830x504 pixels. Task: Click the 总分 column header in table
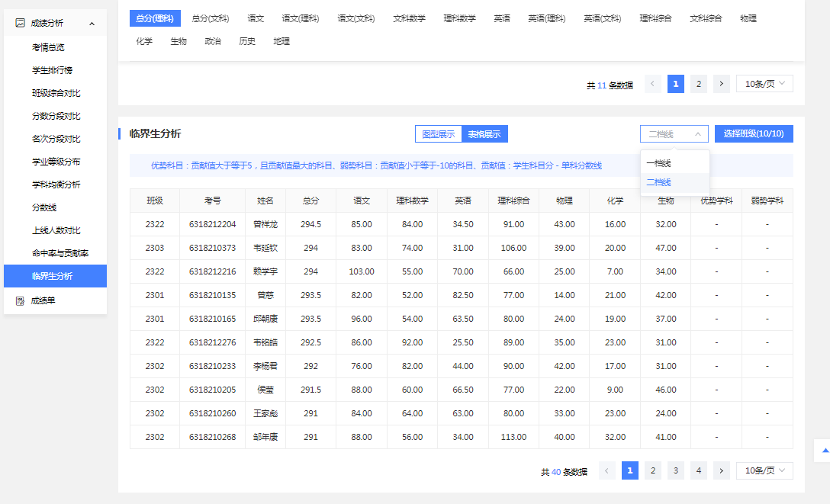click(x=310, y=201)
